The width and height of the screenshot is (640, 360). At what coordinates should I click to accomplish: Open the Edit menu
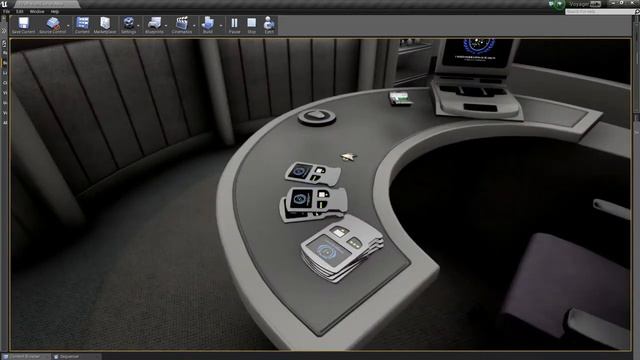[20, 12]
